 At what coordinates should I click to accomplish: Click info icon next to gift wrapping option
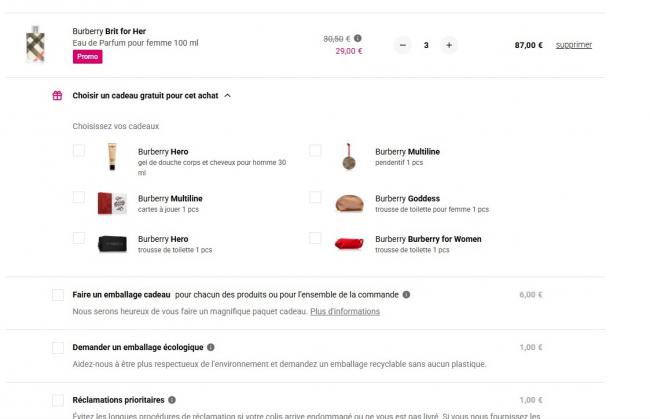pos(406,295)
